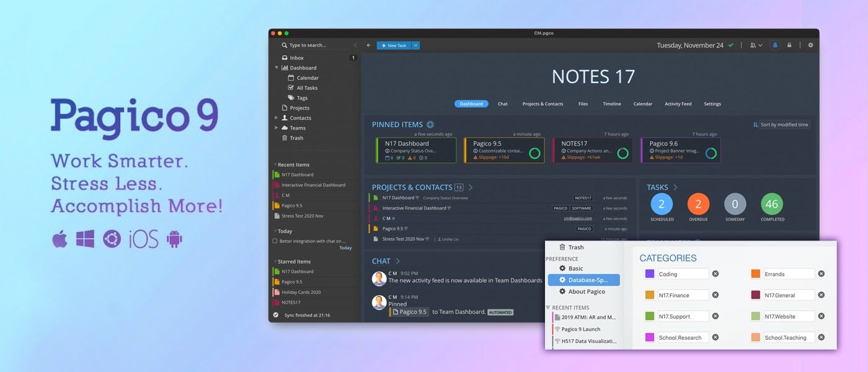This screenshot has height=372, width=868.
Task: Edit the School.Teaching category name field
Action: (789, 337)
